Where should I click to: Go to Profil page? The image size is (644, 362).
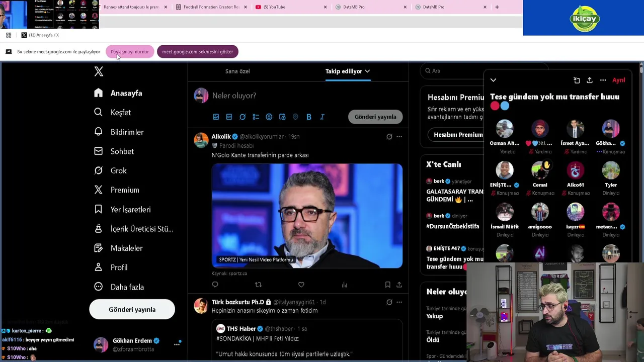111,267
